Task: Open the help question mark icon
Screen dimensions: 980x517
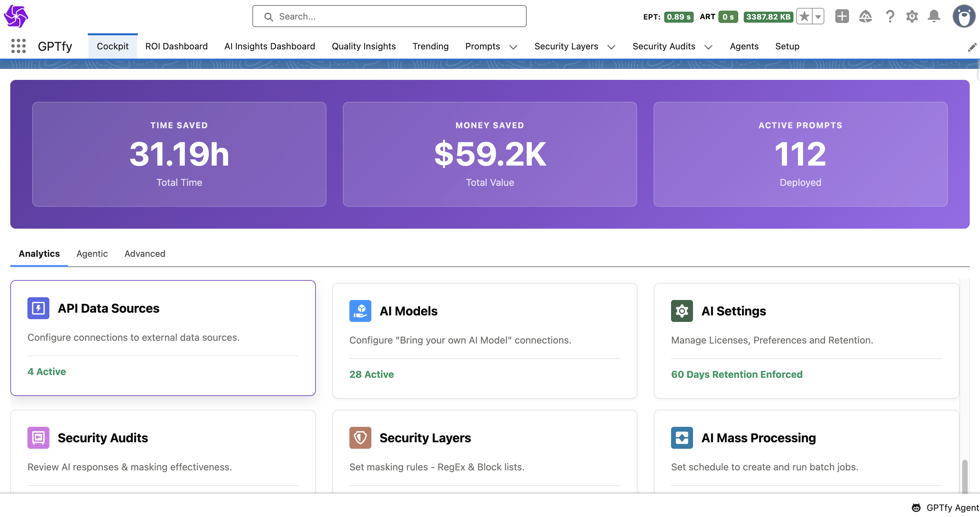Action: click(889, 16)
